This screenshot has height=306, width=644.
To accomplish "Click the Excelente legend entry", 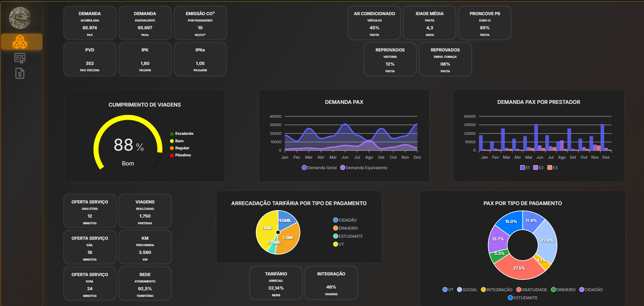I will [181, 134].
